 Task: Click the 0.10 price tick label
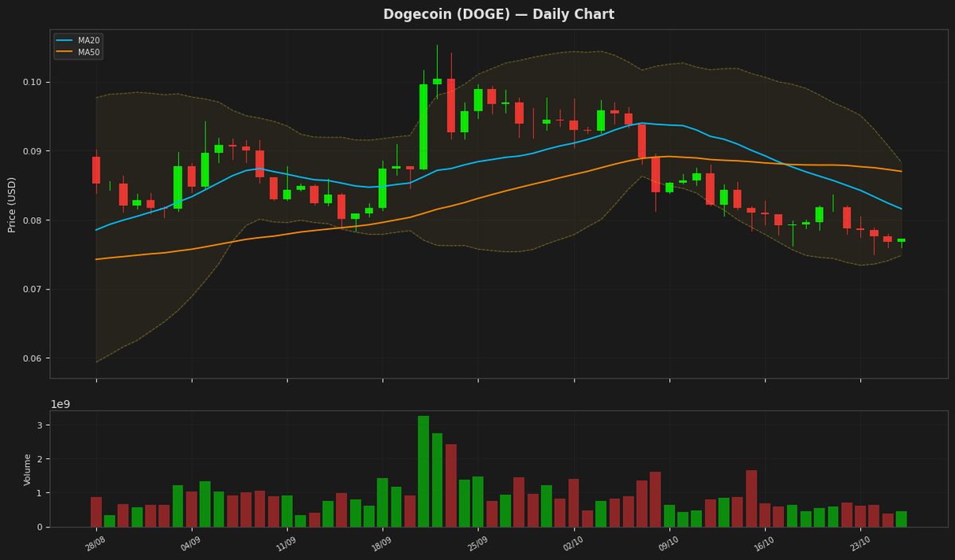[33, 83]
